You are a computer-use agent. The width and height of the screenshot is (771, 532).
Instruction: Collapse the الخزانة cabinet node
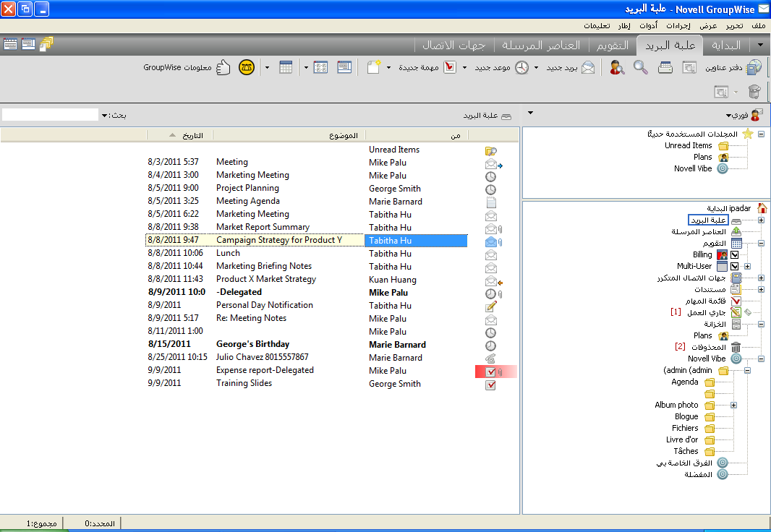point(761,325)
